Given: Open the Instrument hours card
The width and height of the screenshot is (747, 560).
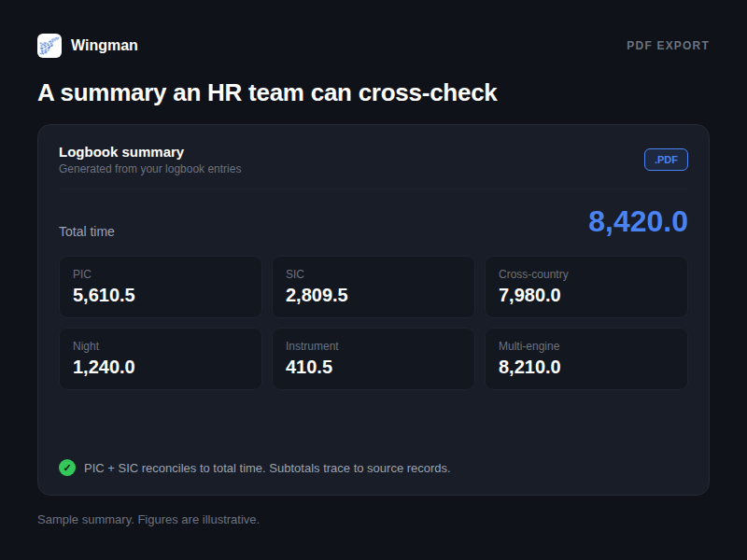Looking at the screenshot, I should click(373, 359).
